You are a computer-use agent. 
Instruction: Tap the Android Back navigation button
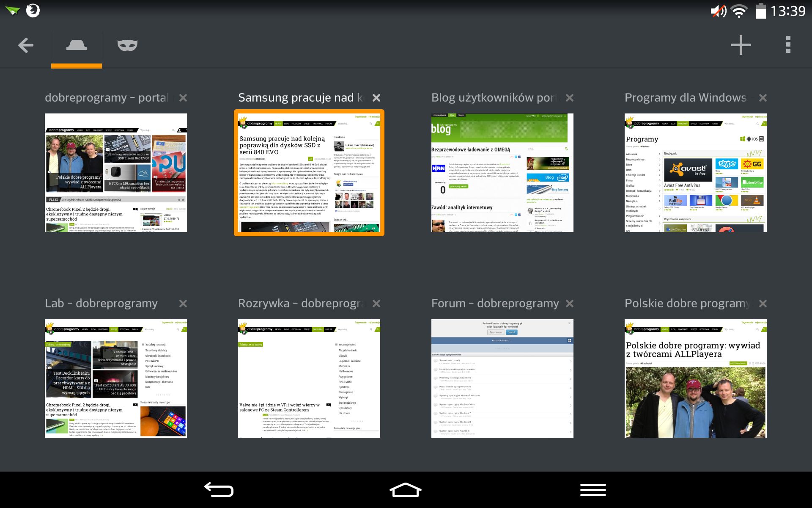pyautogui.click(x=219, y=490)
